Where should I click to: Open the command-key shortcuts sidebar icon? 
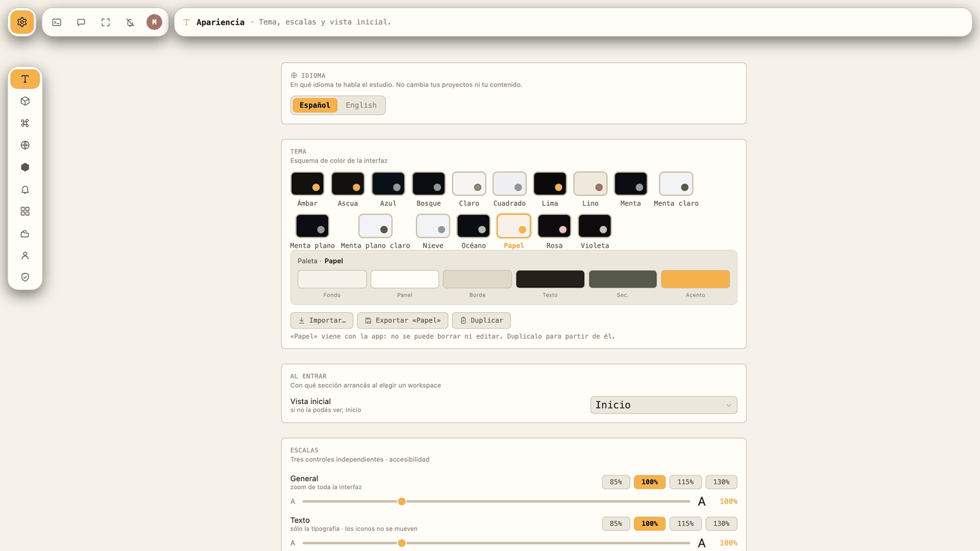tap(25, 123)
